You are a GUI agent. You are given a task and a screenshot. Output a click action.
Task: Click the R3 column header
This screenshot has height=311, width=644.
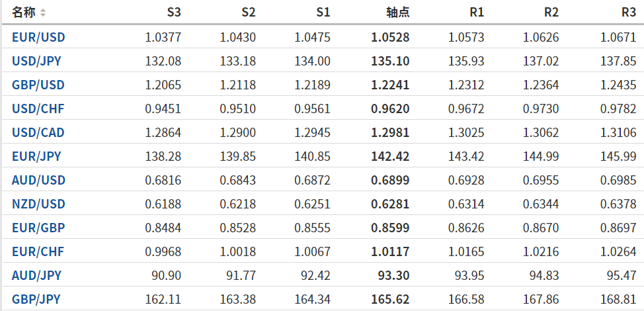(x=629, y=13)
